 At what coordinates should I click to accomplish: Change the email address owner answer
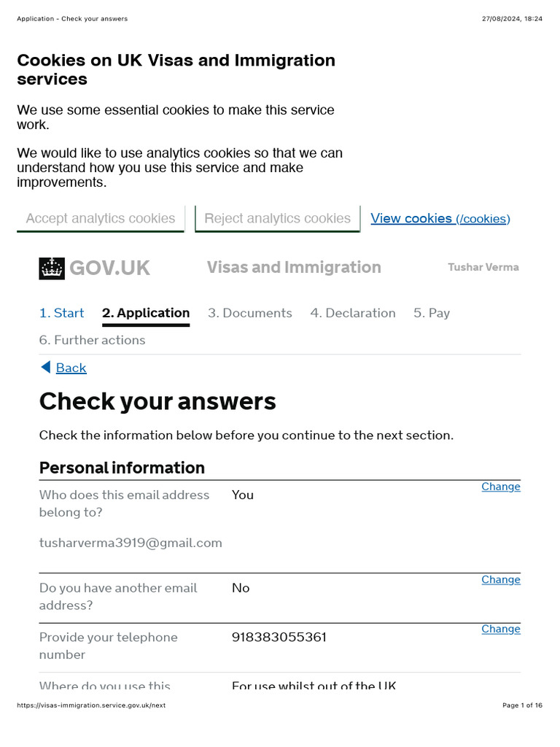point(501,487)
